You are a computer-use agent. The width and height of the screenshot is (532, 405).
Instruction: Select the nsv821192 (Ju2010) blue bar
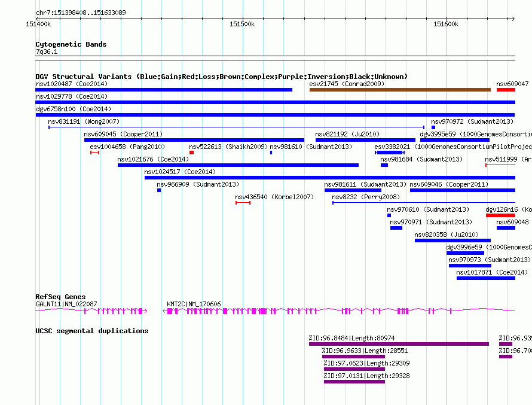click(x=365, y=140)
